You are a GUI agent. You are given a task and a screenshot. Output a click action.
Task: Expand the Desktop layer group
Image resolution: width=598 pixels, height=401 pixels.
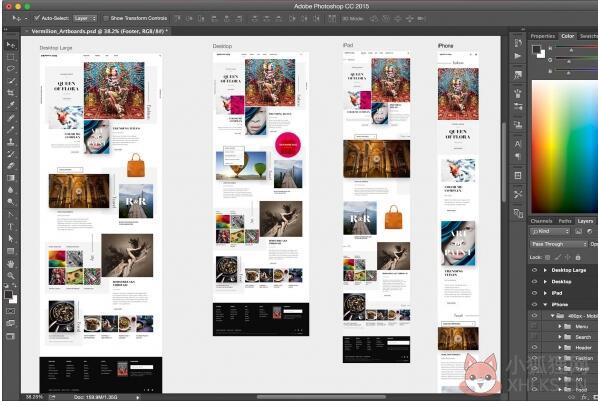tap(545, 282)
